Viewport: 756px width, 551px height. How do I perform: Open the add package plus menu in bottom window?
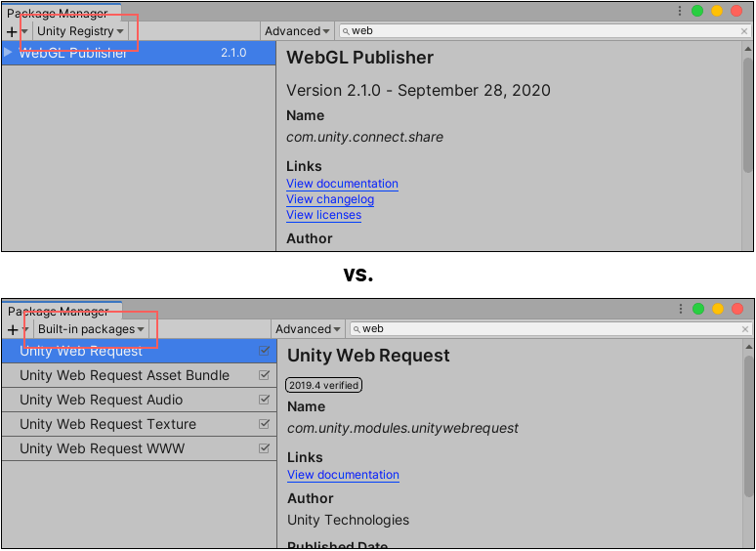pos(18,329)
